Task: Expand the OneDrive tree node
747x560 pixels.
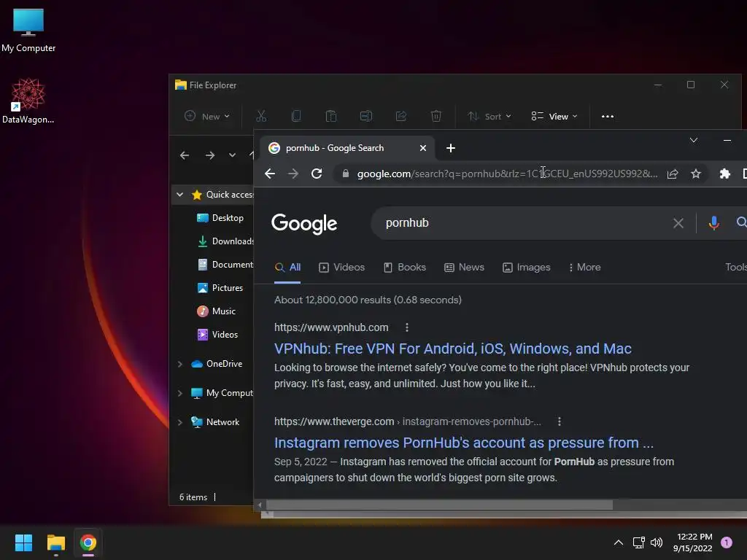Action: click(179, 364)
